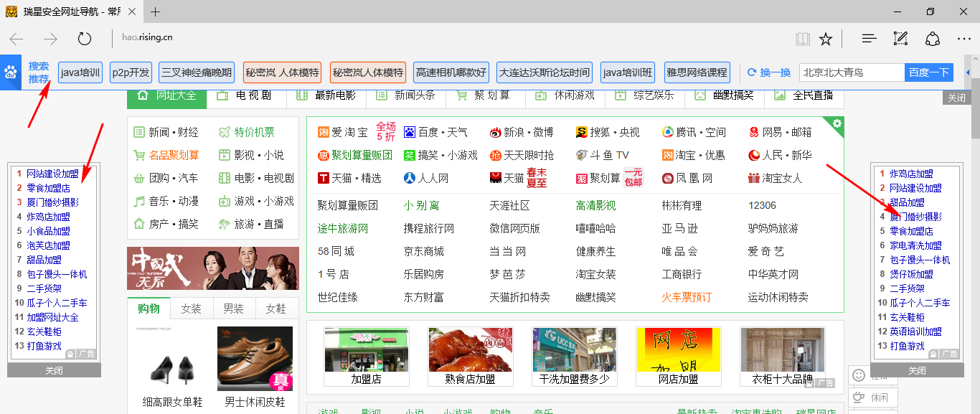Click the 三叉神经痛晚期 suggestion button
Viewport: 980px width, 414px height.
(x=197, y=72)
